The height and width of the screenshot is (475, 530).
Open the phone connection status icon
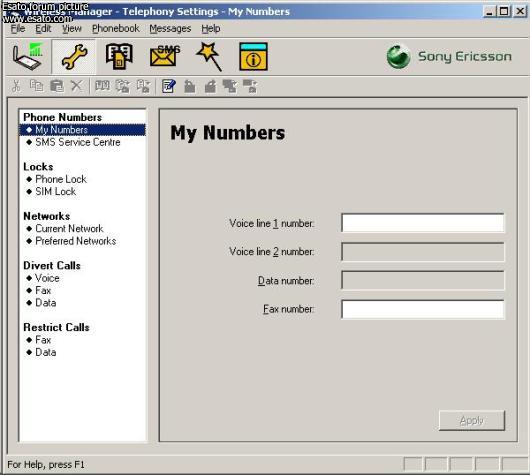pos(28,56)
